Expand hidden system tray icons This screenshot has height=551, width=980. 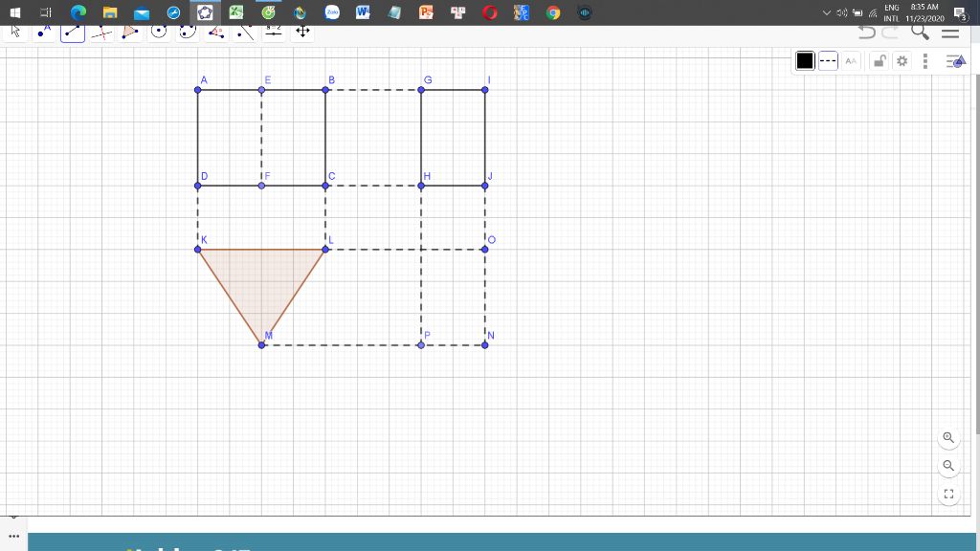click(826, 12)
